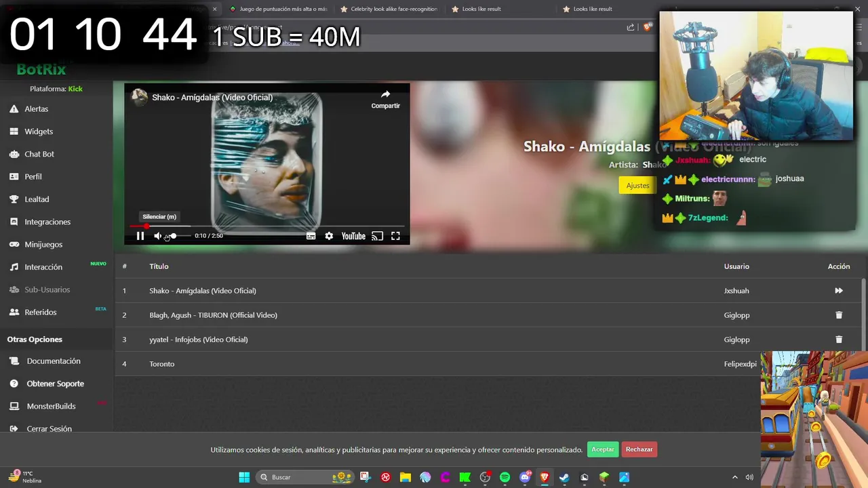
Task: Skip the Shako - Amígdalas song
Action: pyautogui.click(x=839, y=291)
